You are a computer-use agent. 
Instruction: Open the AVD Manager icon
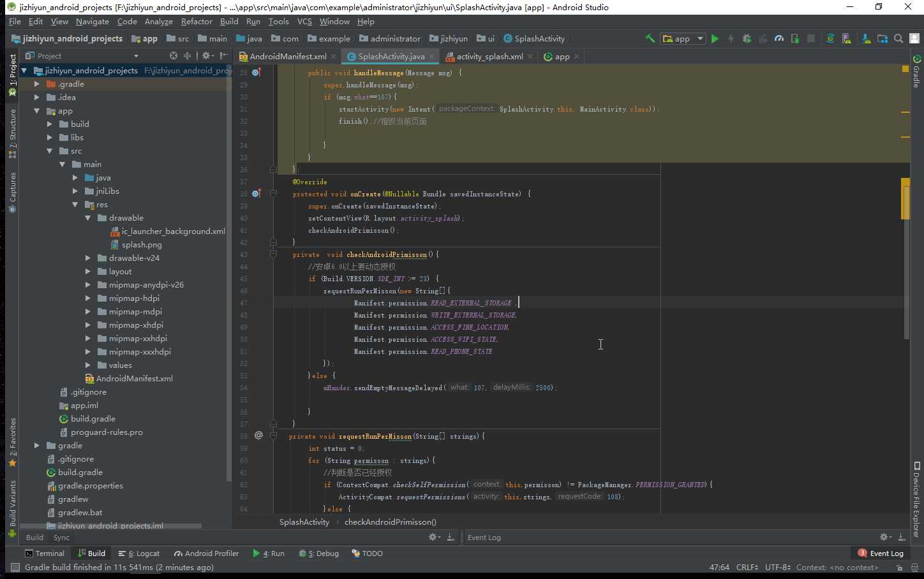846,38
